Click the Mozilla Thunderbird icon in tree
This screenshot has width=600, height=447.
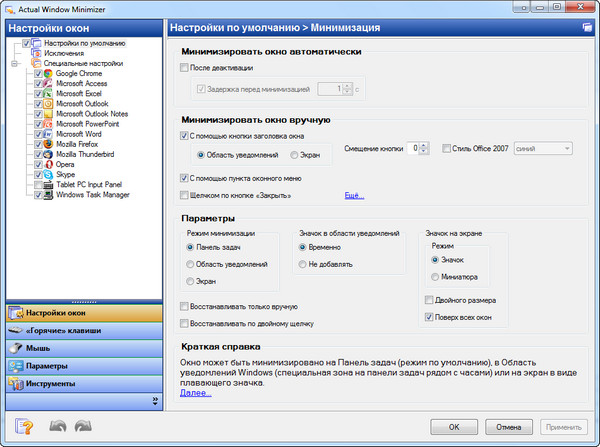coord(48,154)
